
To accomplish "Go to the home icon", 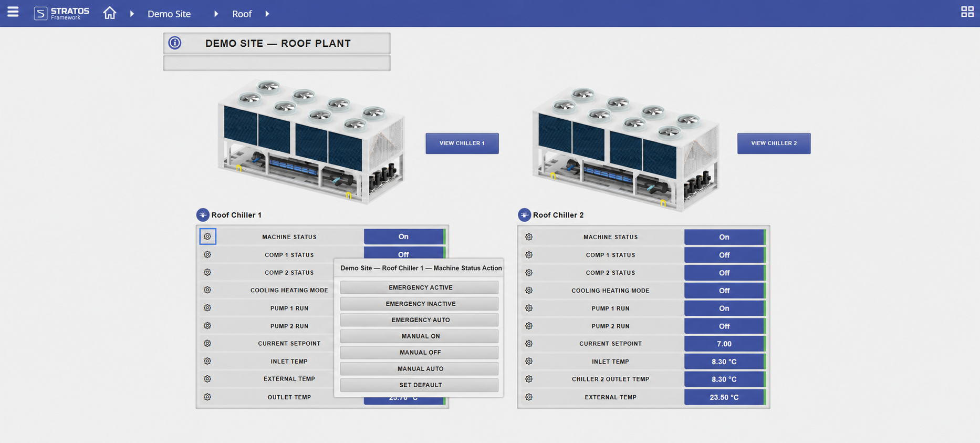I will tap(109, 13).
